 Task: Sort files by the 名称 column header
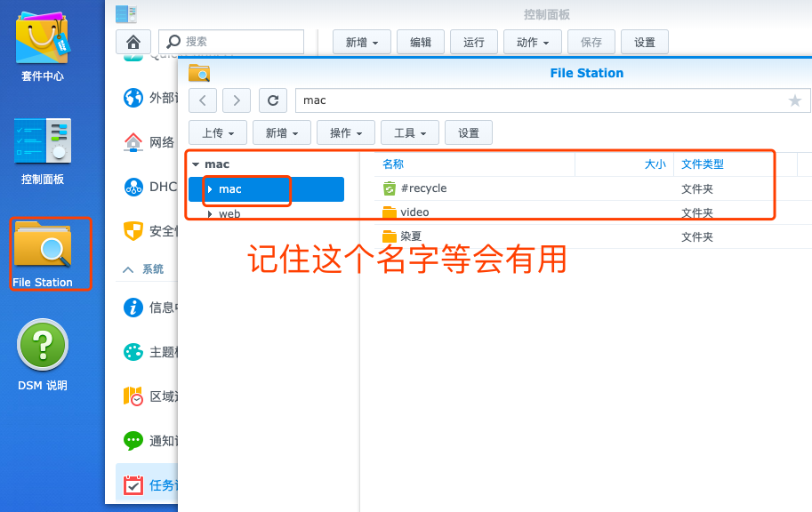[393, 164]
